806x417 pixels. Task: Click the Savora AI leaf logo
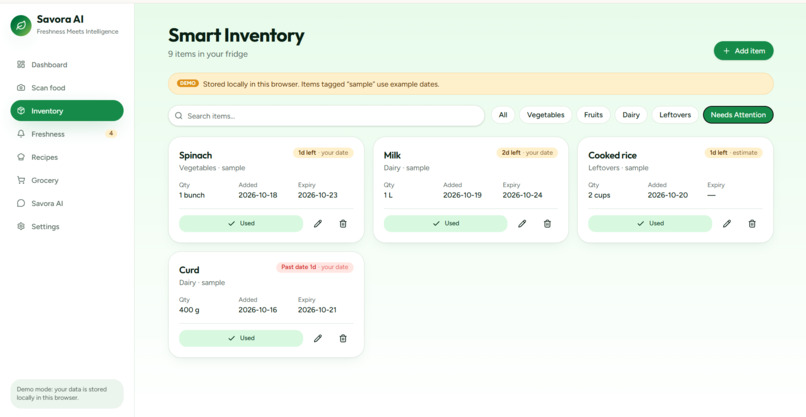pyautogui.click(x=21, y=26)
